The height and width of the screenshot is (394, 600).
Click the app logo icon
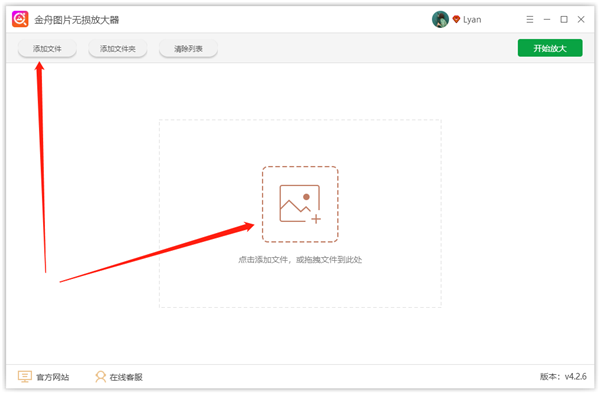pyautogui.click(x=20, y=19)
